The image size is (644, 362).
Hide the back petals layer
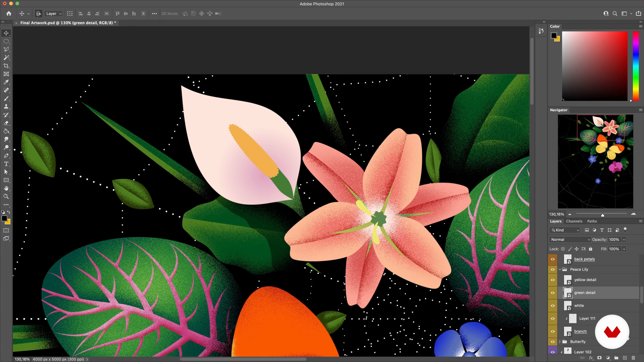553,259
